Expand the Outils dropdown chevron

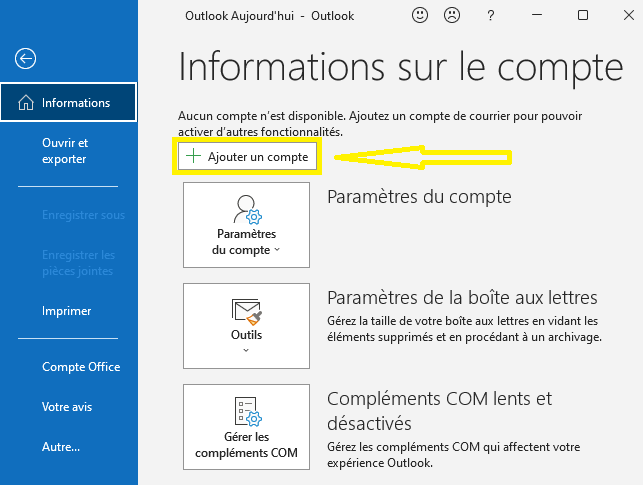[x=246, y=350]
